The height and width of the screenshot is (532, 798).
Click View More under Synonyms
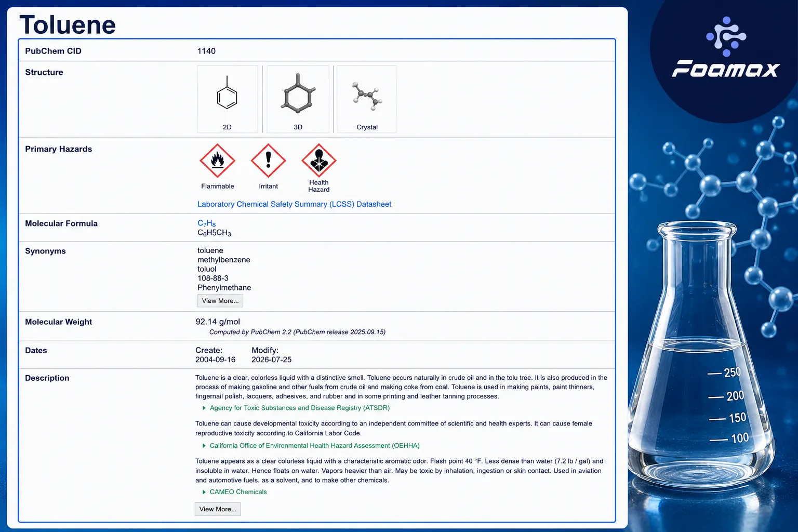click(220, 301)
